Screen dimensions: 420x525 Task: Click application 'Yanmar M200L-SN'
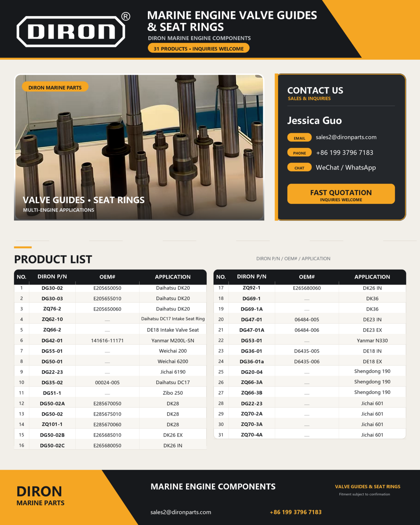[173, 340]
